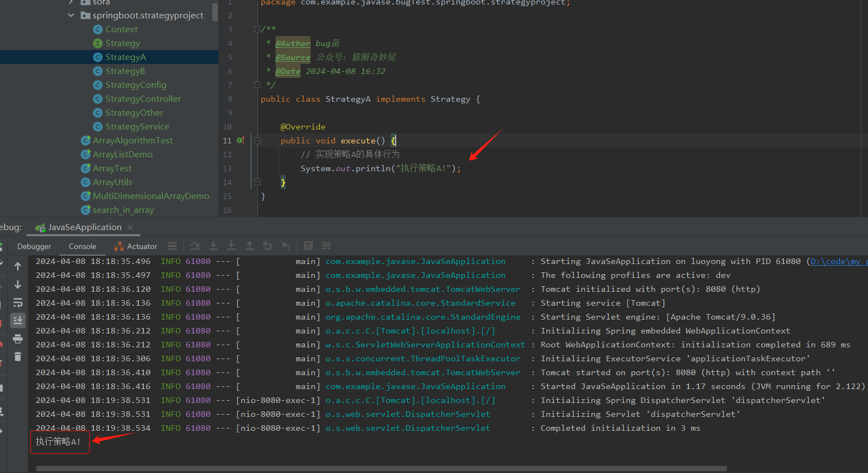Select the Console tab
Viewport: 868px width, 473px height.
pyautogui.click(x=82, y=246)
